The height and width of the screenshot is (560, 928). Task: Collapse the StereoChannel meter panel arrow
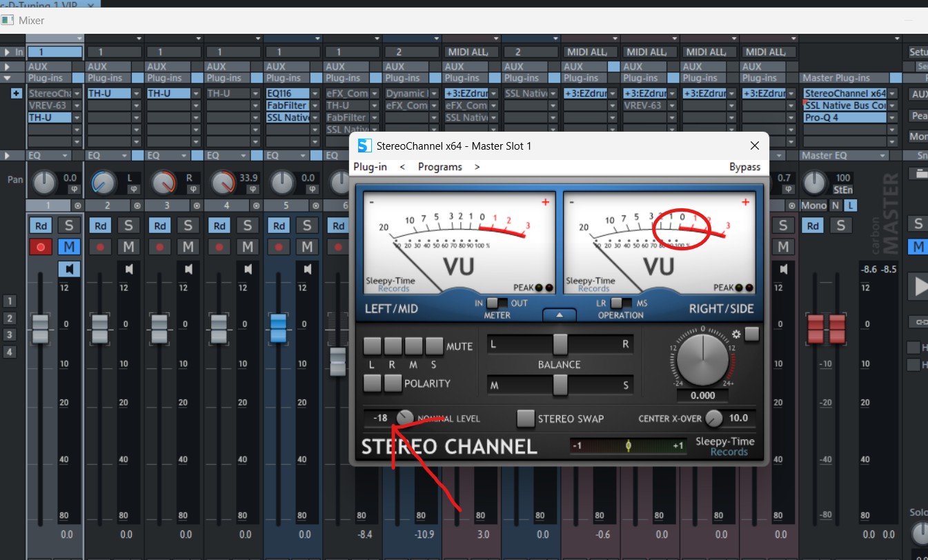560,315
